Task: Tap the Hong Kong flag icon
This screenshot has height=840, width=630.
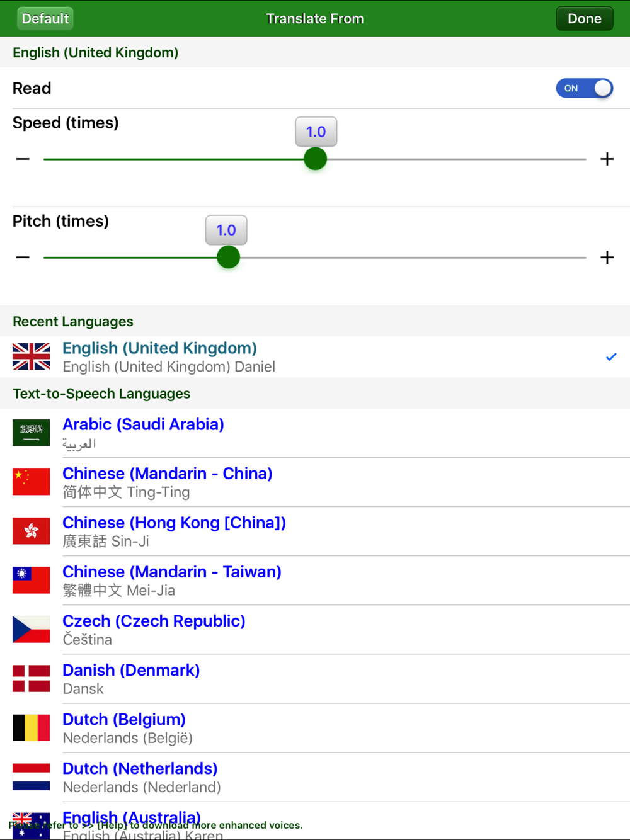Action: click(31, 531)
